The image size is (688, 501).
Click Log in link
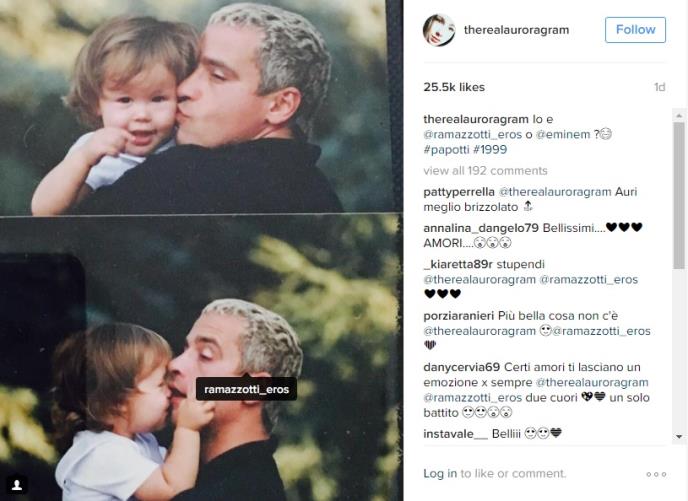click(x=440, y=473)
